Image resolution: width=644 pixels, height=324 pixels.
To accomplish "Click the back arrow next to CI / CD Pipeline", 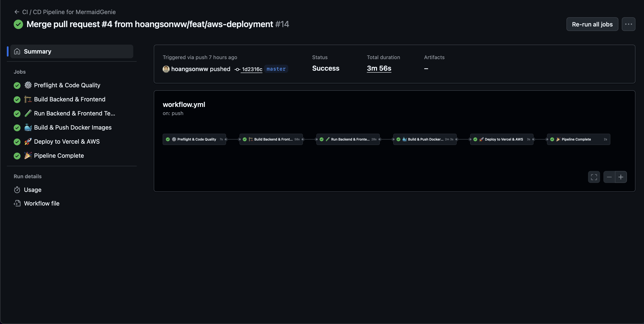I will tap(17, 12).
